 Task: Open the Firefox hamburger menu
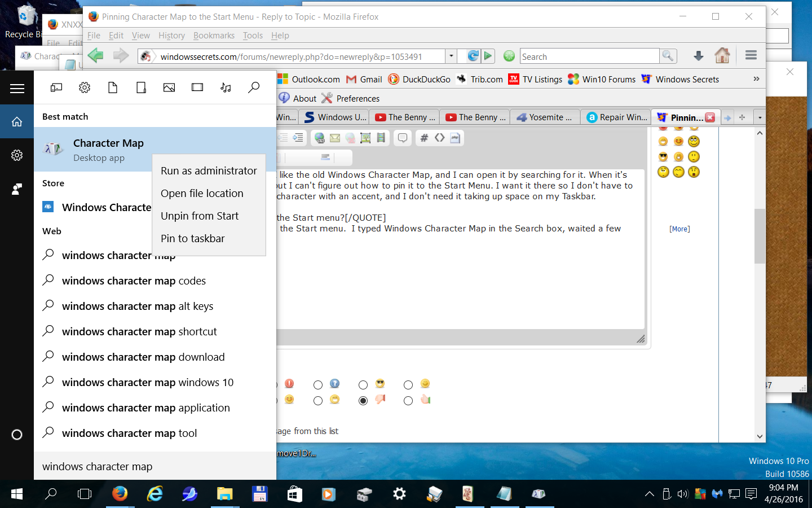[x=751, y=56]
